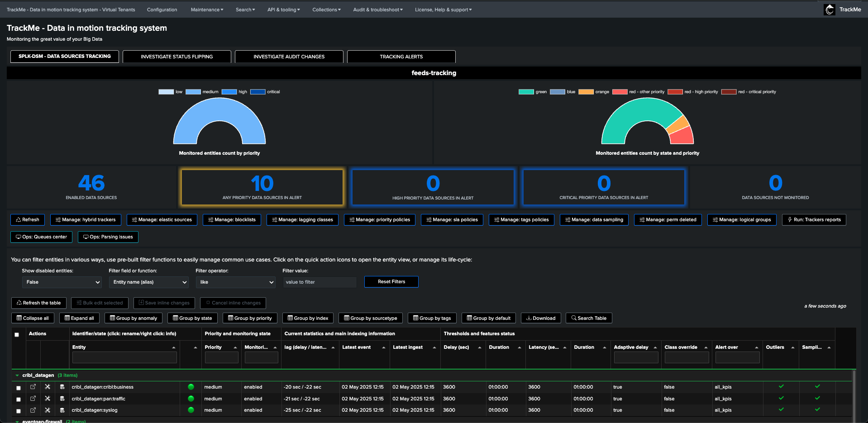Click the TrackMe logo icon
868x423 pixels.
click(x=830, y=10)
